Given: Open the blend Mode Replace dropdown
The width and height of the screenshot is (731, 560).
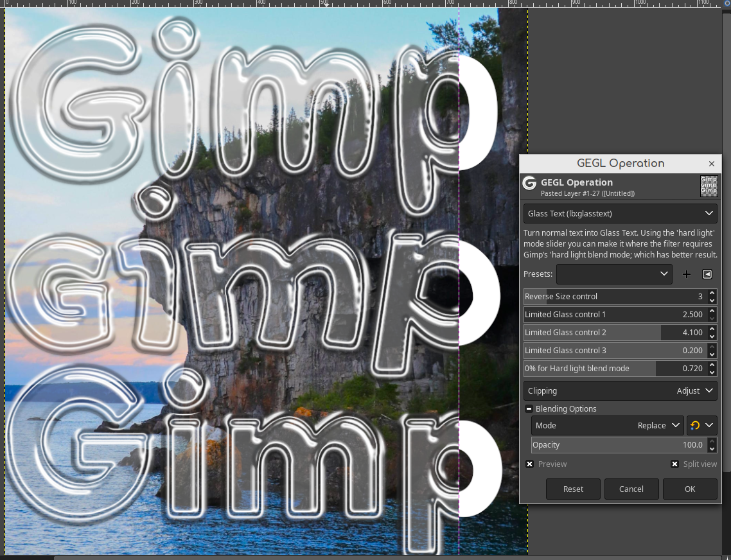Looking at the screenshot, I should coord(607,426).
